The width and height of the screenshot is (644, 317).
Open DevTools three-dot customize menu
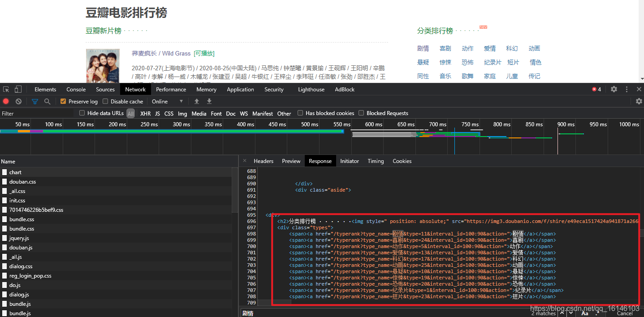(x=627, y=89)
